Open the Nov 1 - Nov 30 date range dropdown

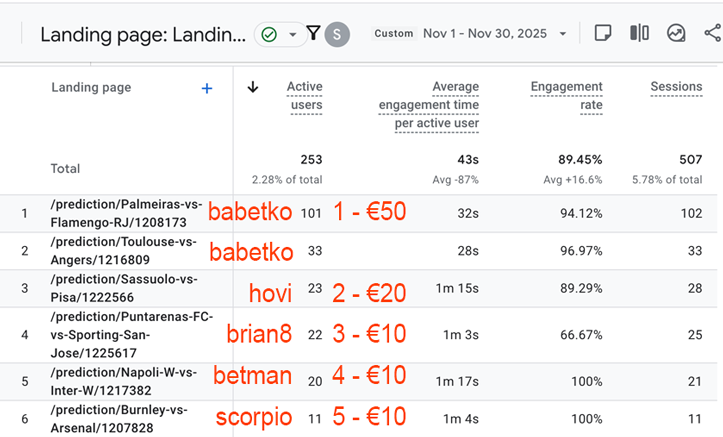point(495,33)
